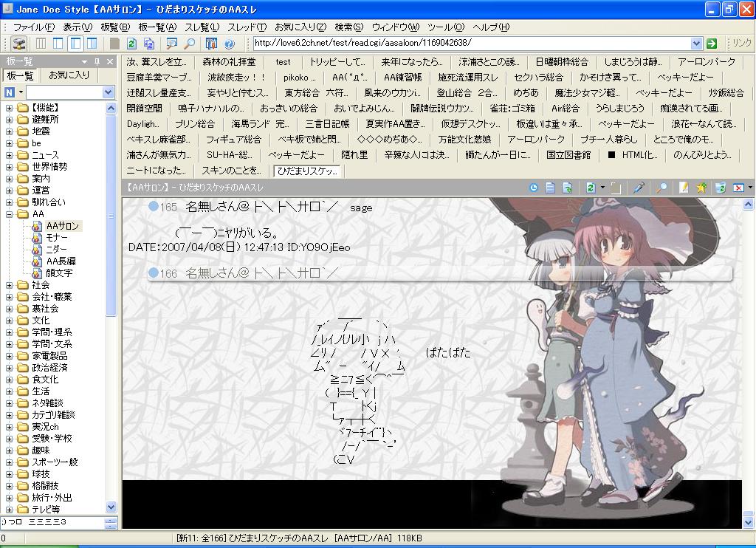Click the gray stop icon in main toolbar
The image size is (756, 548).
(x=114, y=44)
